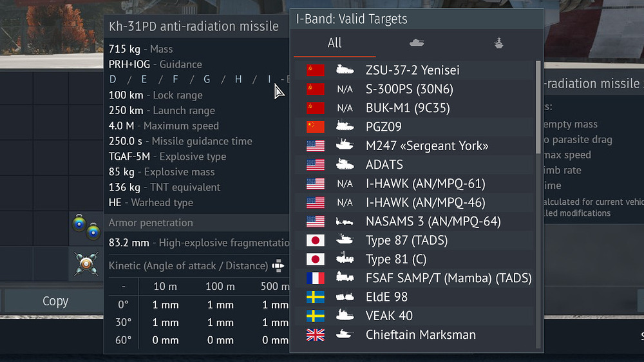Click the E band letter after D
The width and height of the screenshot is (644, 362).
144,79
